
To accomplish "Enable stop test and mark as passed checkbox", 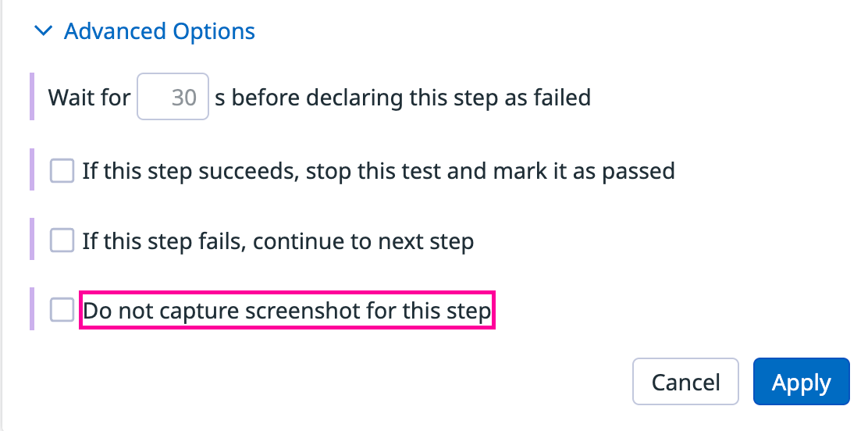I will (x=62, y=170).
